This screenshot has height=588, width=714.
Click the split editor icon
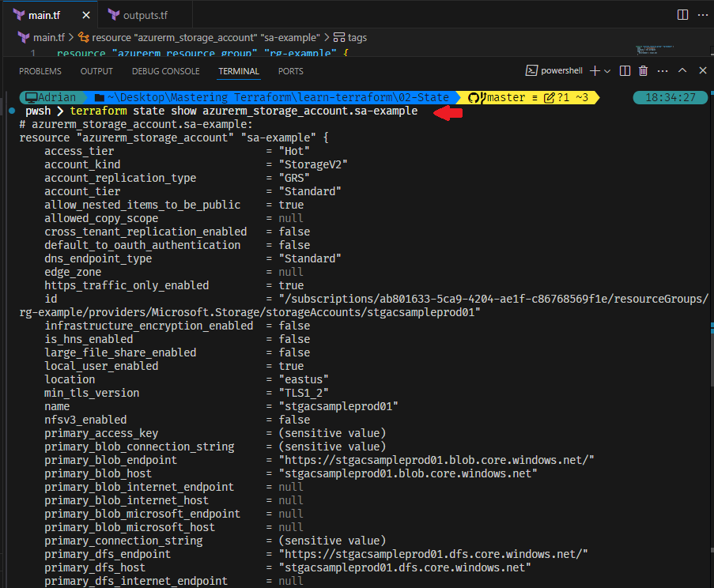tap(682, 14)
